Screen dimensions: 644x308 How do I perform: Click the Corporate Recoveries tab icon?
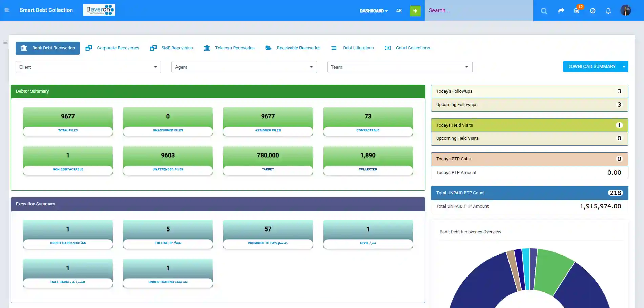coord(89,48)
